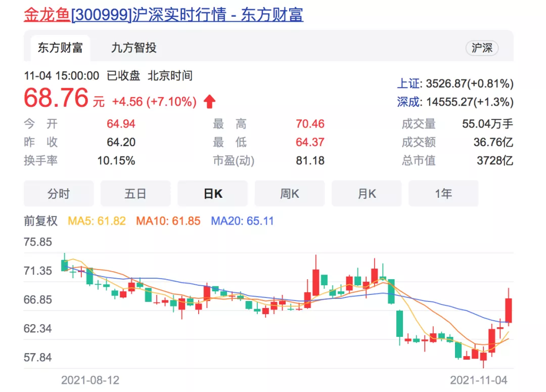Switch to the 东方财富 tab
This screenshot has width=546, height=392.
pyautogui.click(x=60, y=48)
